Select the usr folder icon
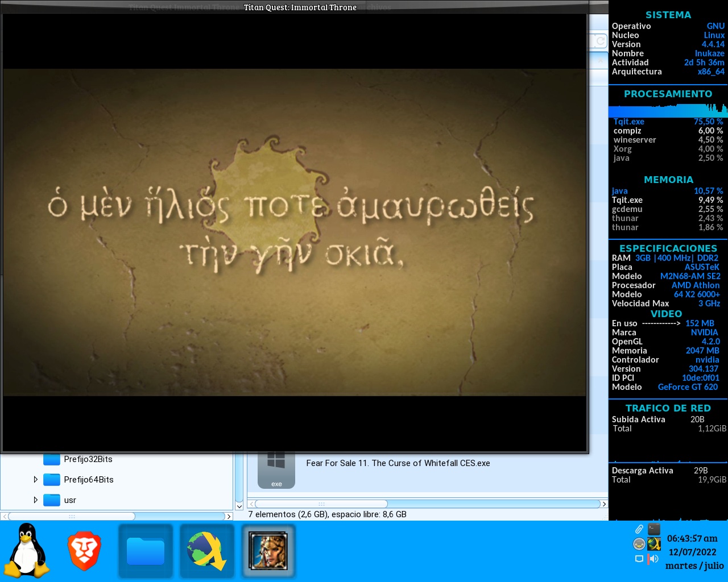The image size is (728, 582). [x=52, y=500]
